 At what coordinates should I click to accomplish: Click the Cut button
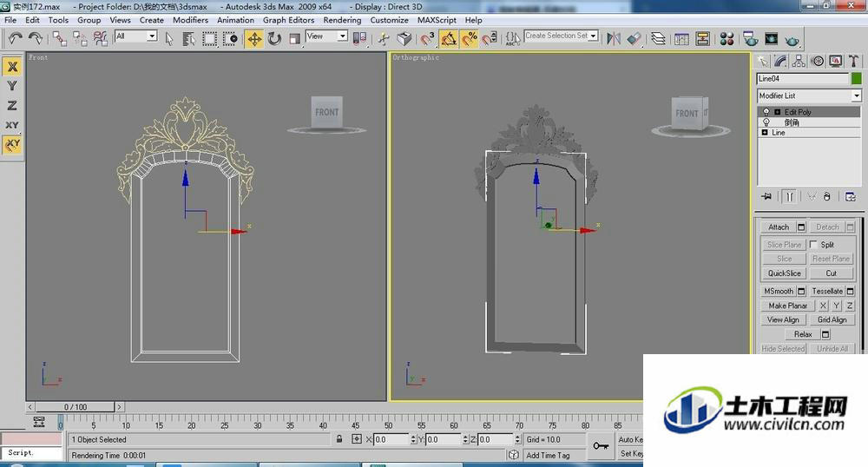pos(832,273)
